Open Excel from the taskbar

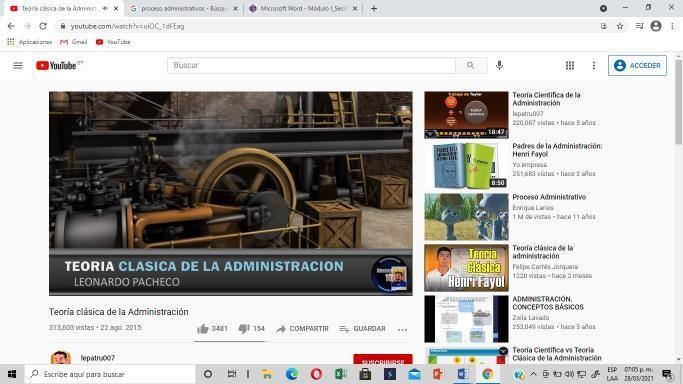tap(341, 374)
